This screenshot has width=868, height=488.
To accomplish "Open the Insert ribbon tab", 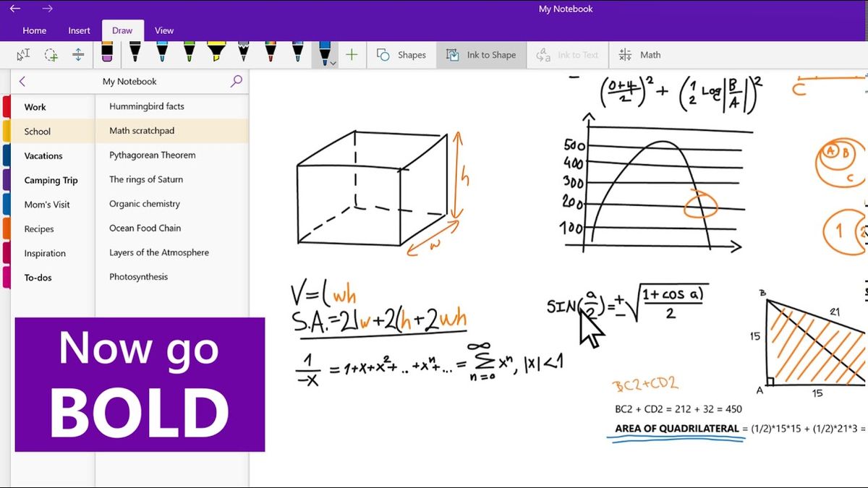I will 79,30.
